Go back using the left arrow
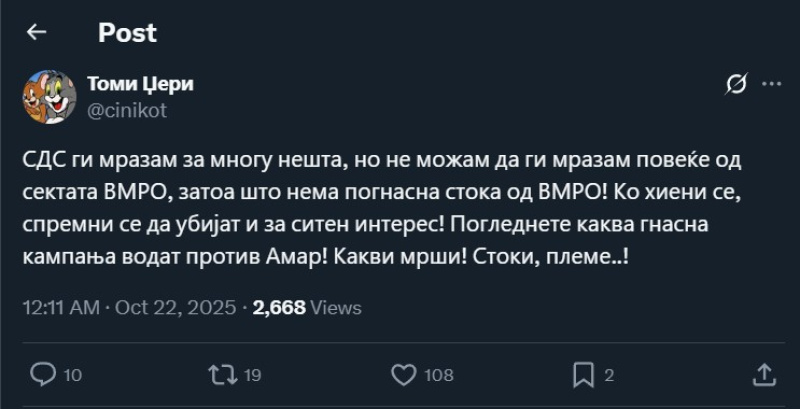The width and height of the screenshot is (800, 409). pos(37,33)
